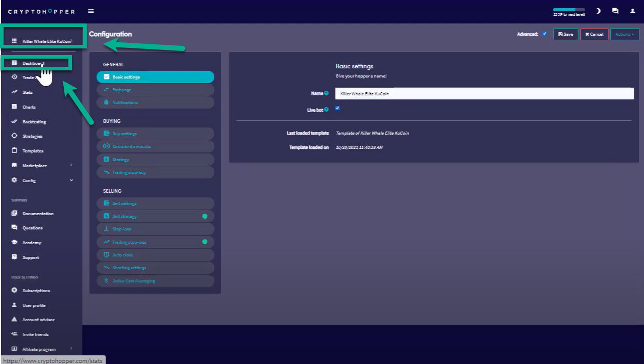
Task: Click the Cancel button
Action: (x=594, y=34)
